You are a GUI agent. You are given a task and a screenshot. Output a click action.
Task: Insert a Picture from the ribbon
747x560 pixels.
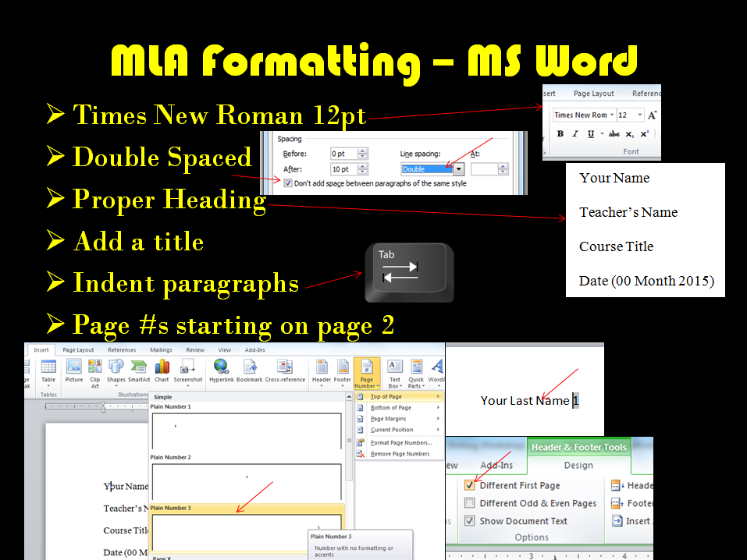tap(74, 371)
